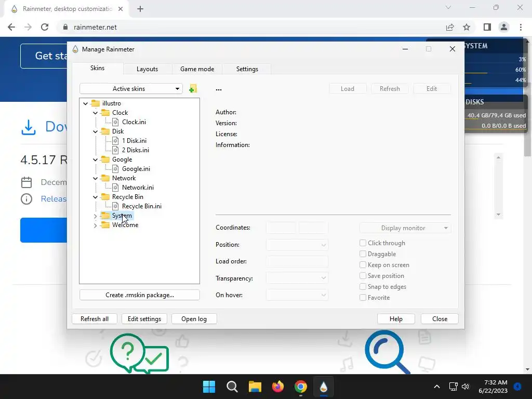Viewport: 532px width, 399px height.
Task: Click the information panel scrollbar down arrow
Action: click(498, 215)
